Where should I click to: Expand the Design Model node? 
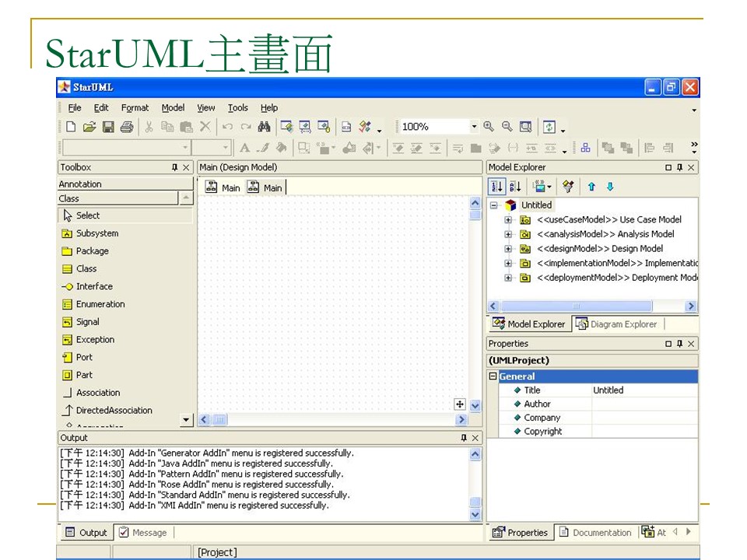point(508,249)
